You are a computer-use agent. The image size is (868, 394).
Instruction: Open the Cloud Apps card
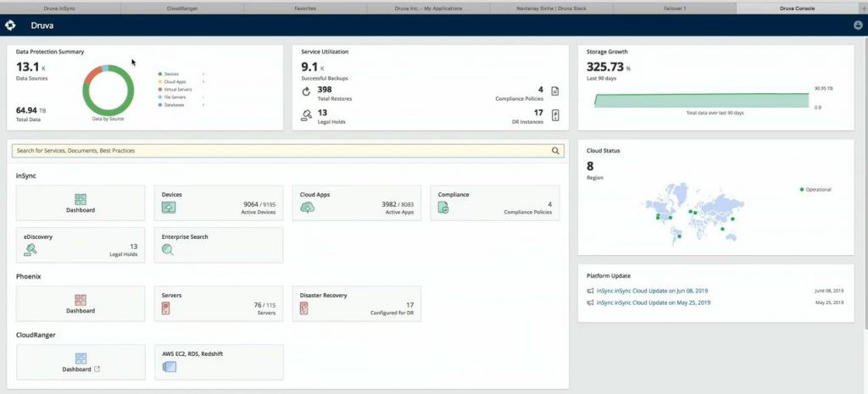tap(357, 203)
